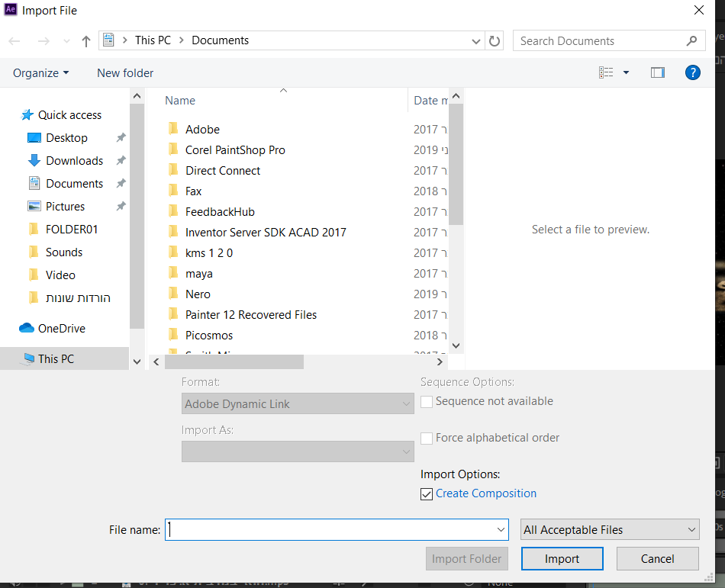Image resolution: width=725 pixels, height=588 pixels.
Task: Sort by the Name column header
Action: [180, 101]
